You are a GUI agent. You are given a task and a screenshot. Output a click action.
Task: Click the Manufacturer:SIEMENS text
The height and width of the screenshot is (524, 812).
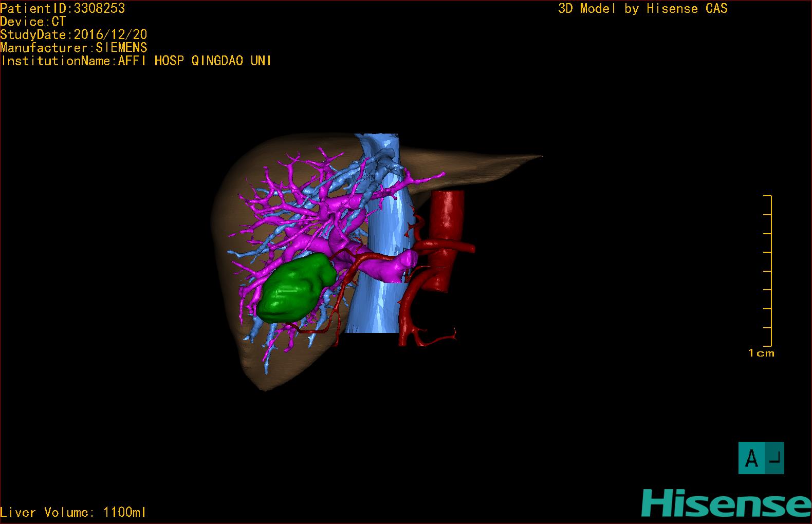pos(73,48)
